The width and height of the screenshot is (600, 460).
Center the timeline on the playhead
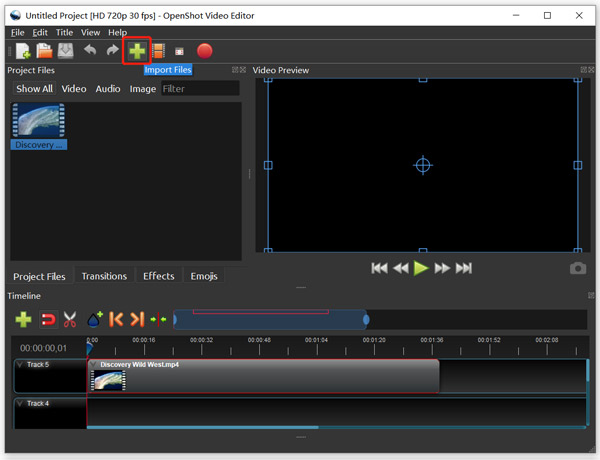158,319
